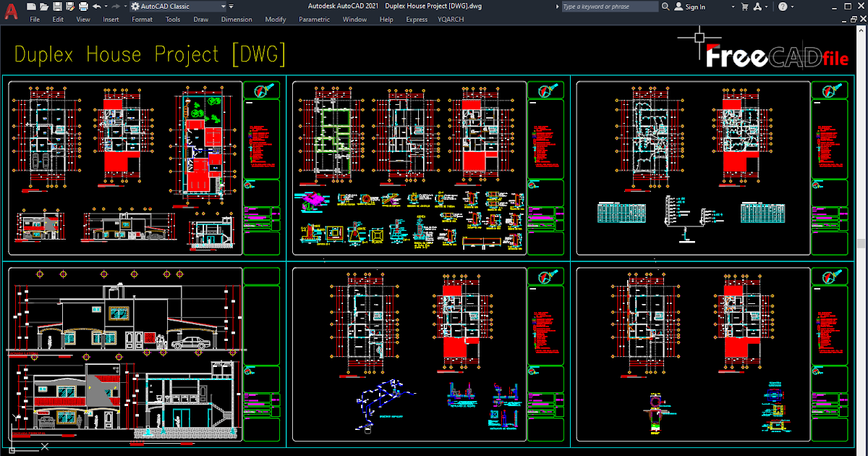Open the Parametric menu
Image resolution: width=868 pixels, height=456 pixels.
pos(314,20)
